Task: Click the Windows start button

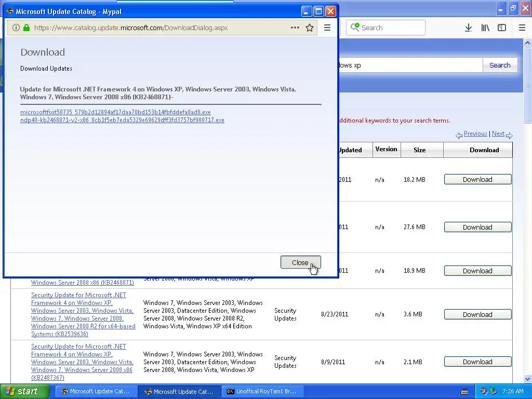Action: click(24, 392)
